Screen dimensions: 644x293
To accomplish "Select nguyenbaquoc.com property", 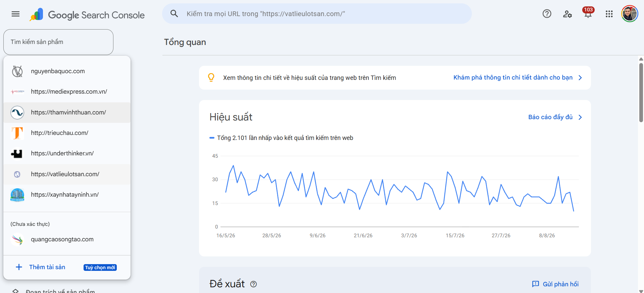I will (x=67, y=71).
